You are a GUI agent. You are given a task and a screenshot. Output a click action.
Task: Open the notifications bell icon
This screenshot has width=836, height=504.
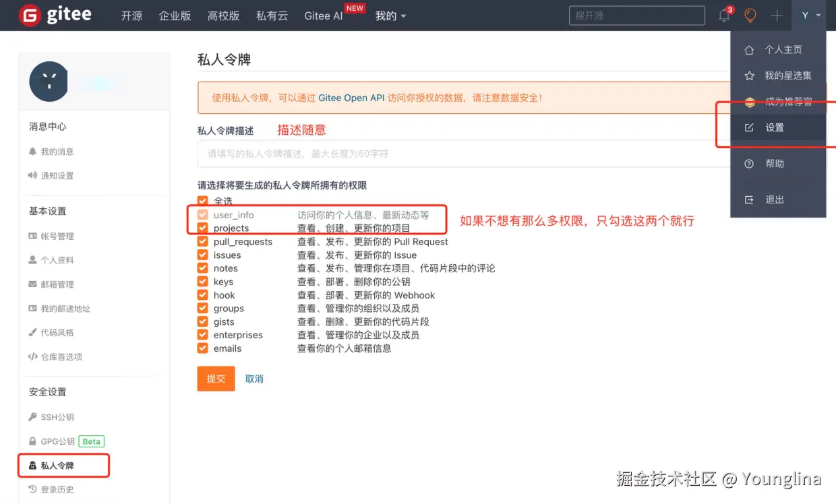(725, 15)
